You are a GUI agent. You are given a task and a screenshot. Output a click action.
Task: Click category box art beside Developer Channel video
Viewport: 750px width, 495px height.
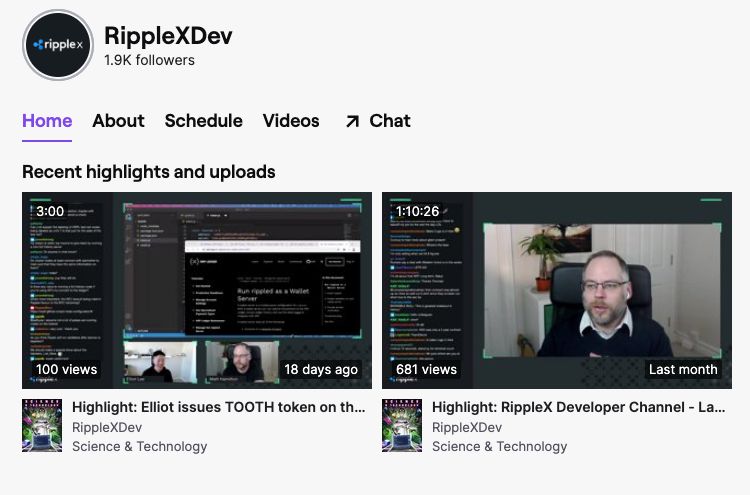[402, 426]
